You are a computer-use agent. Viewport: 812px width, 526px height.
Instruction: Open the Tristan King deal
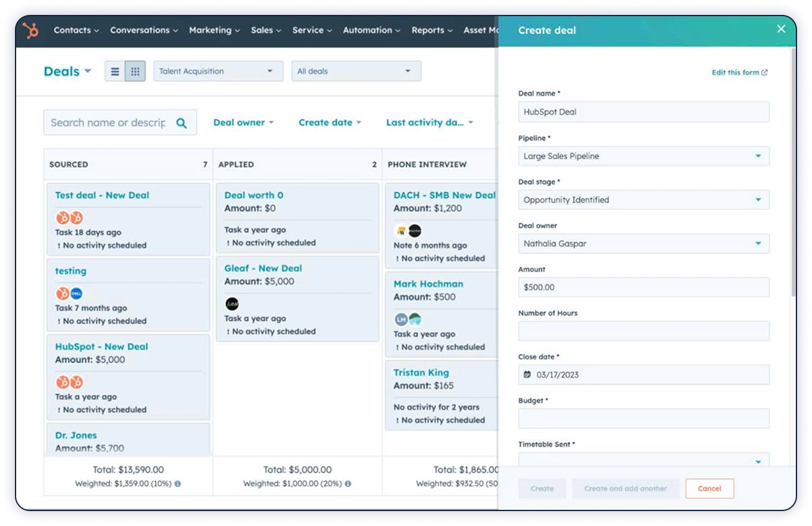421,373
